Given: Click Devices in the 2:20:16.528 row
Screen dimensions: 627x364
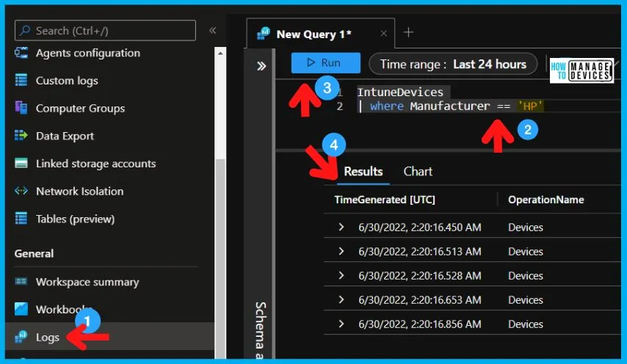Looking at the screenshot, I should pyautogui.click(x=526, y=275).
